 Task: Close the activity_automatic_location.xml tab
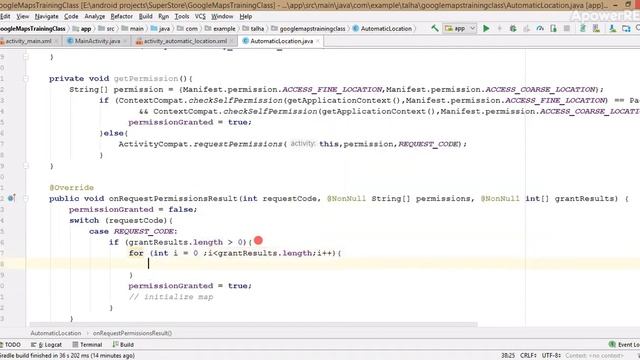tap(232, 41)
